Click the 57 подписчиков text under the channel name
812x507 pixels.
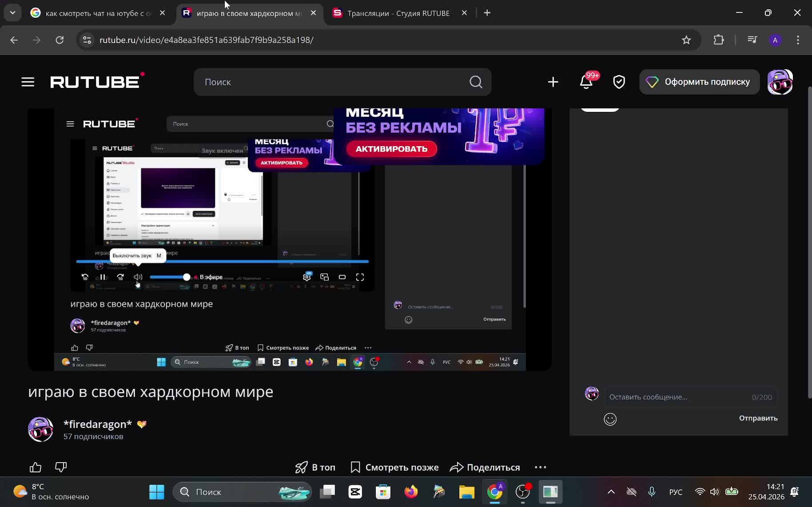pyautogui.click(x=93, y=437)
